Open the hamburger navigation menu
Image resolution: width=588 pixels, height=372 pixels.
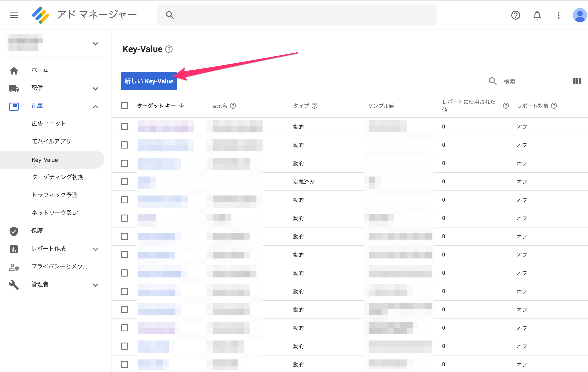(x=14, y=15)
